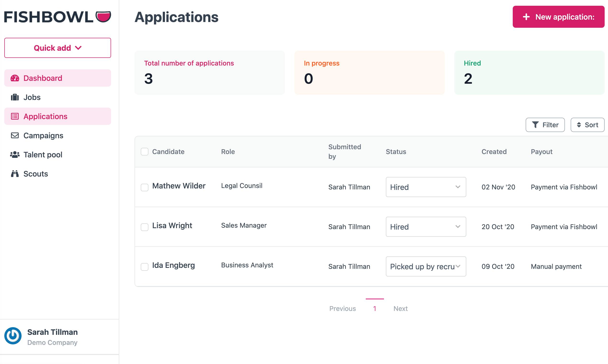This screenshot has width=608, height=364.
Task: Tick the select-all checkbox in table header
Action: (145, 152)
